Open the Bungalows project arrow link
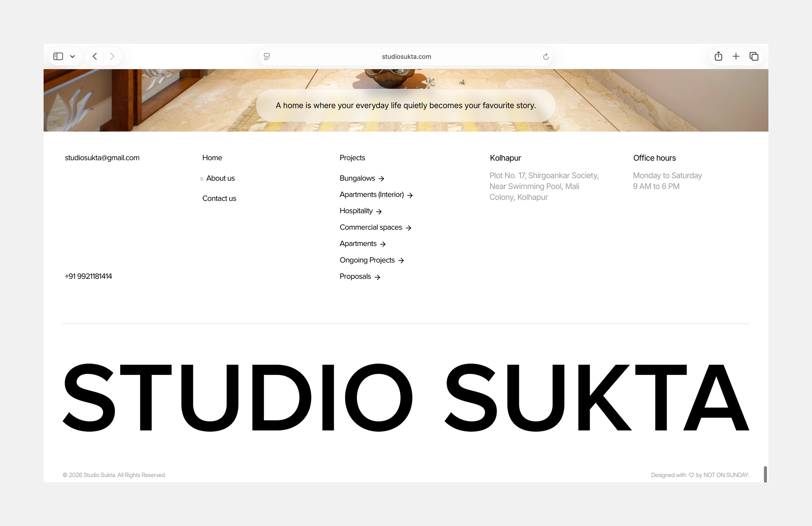812x526 pixels. 362,178
